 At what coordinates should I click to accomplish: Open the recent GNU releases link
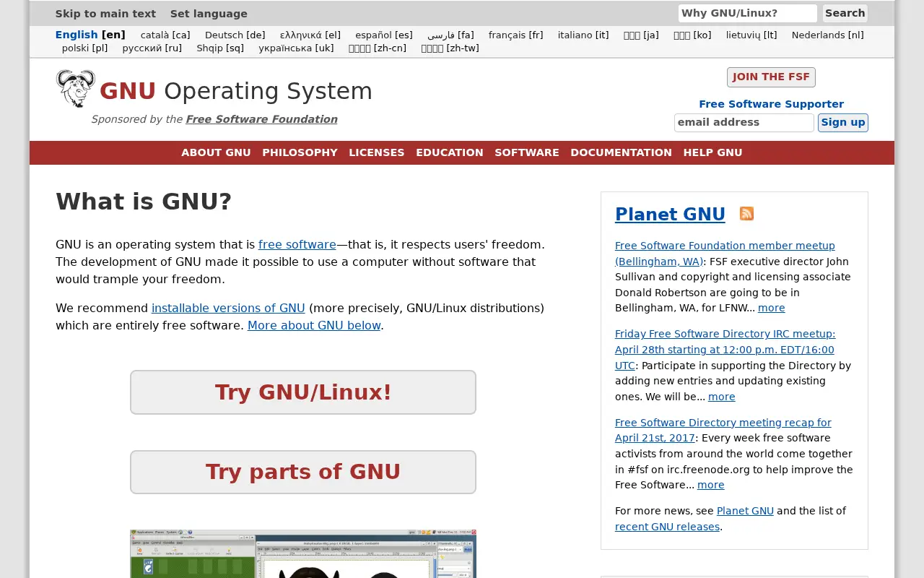667,527
